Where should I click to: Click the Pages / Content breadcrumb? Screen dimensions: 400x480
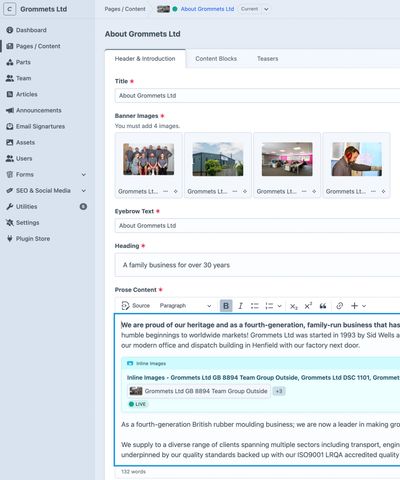(125, 9)
